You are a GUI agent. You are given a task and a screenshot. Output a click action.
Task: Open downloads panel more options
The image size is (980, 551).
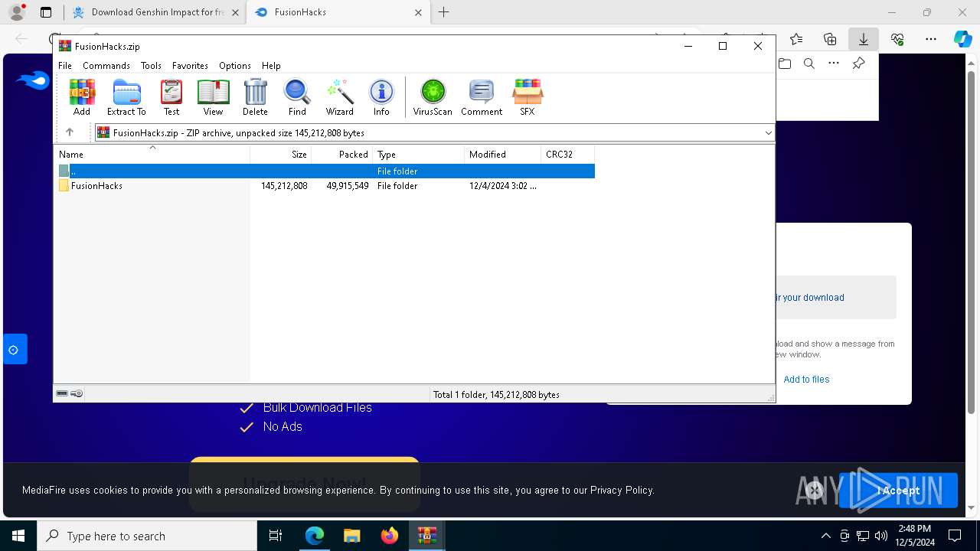(834, 64)
